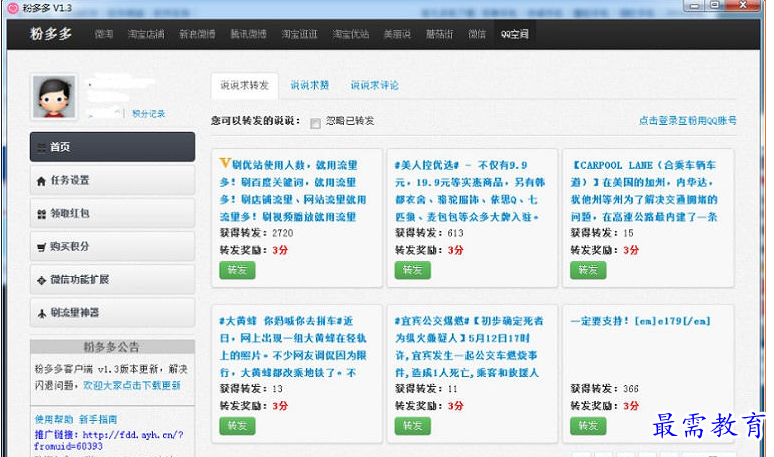
Task: Open the 新手指南 link
Action: coord(98,419)
